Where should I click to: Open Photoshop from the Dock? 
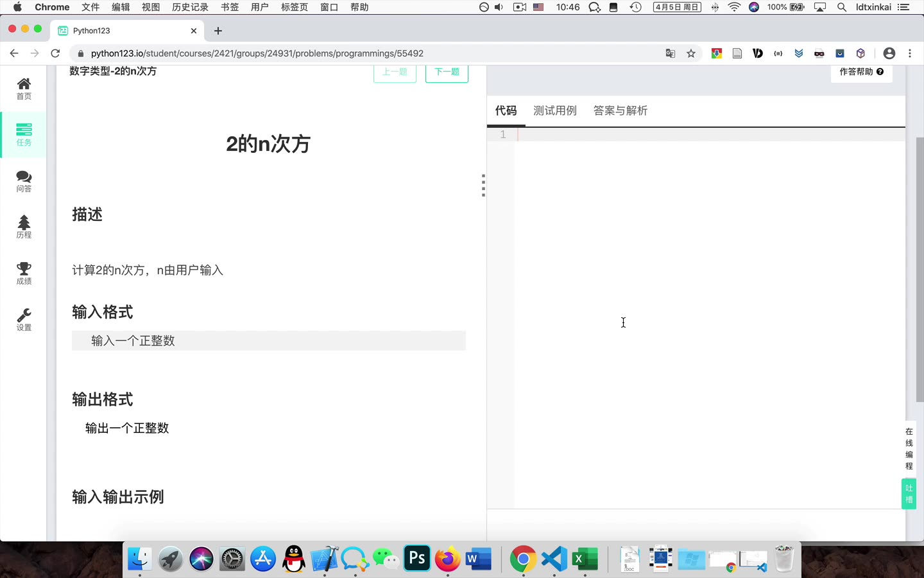point(416,559)
